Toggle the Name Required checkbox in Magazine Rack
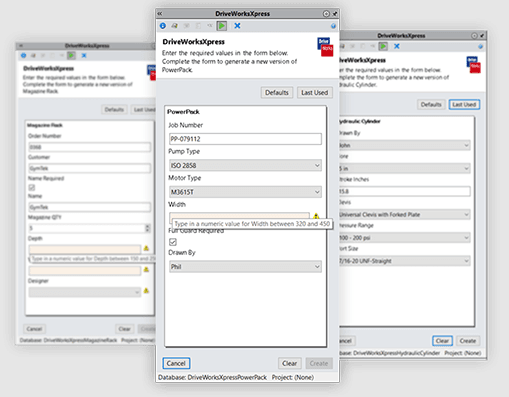The width and height of the screenshot is (509, 397). click(32, 187)
